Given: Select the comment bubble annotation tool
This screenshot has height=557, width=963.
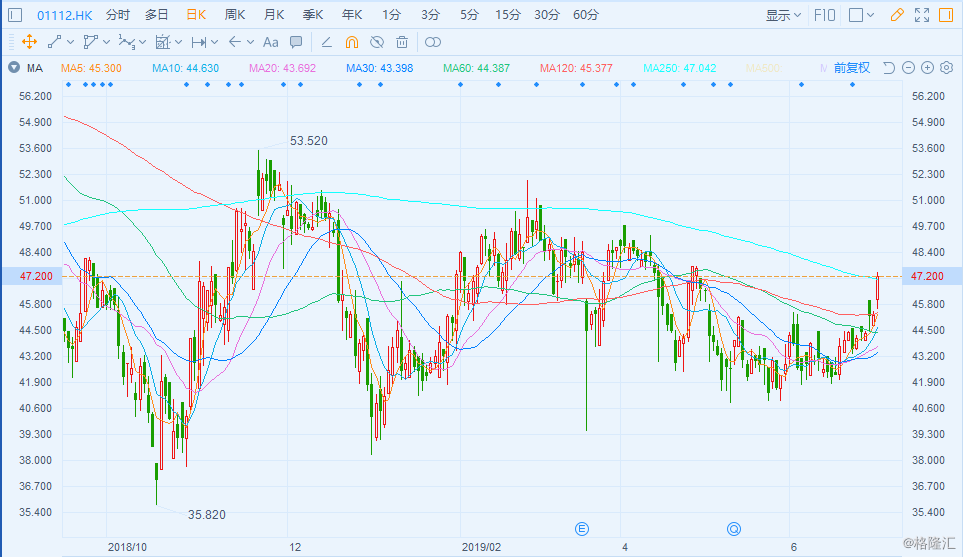Looking at the screenshot, I should click(296, 42).
